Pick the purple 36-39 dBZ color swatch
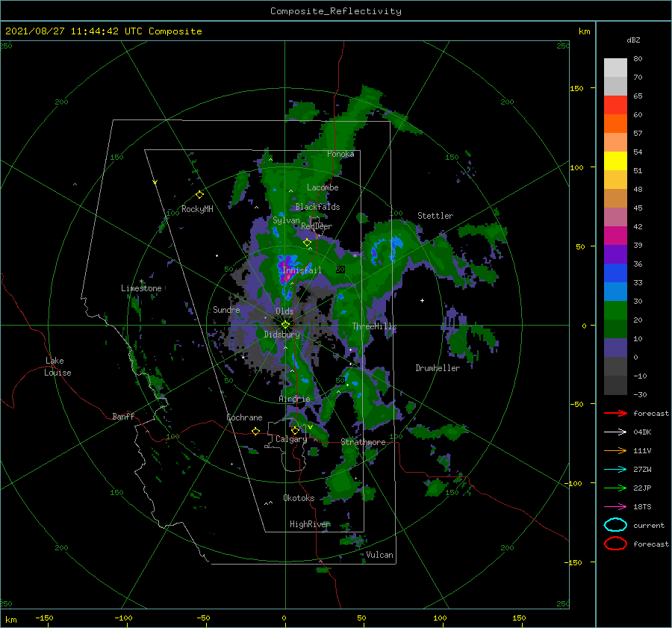 (x=615, y=255)
